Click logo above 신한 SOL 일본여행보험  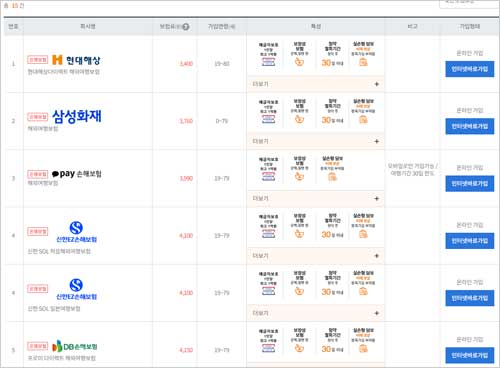tap(76, 289)
